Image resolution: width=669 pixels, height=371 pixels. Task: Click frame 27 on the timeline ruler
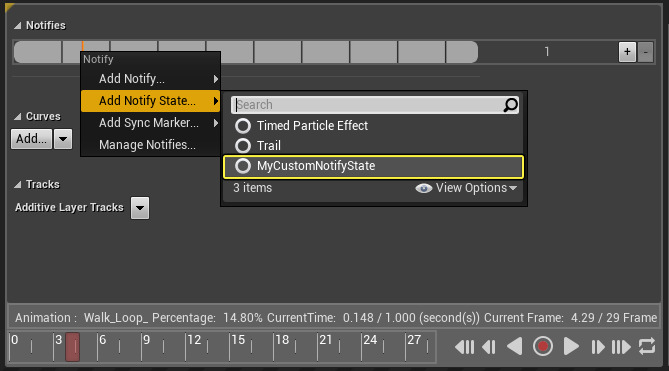click(414, 340)
